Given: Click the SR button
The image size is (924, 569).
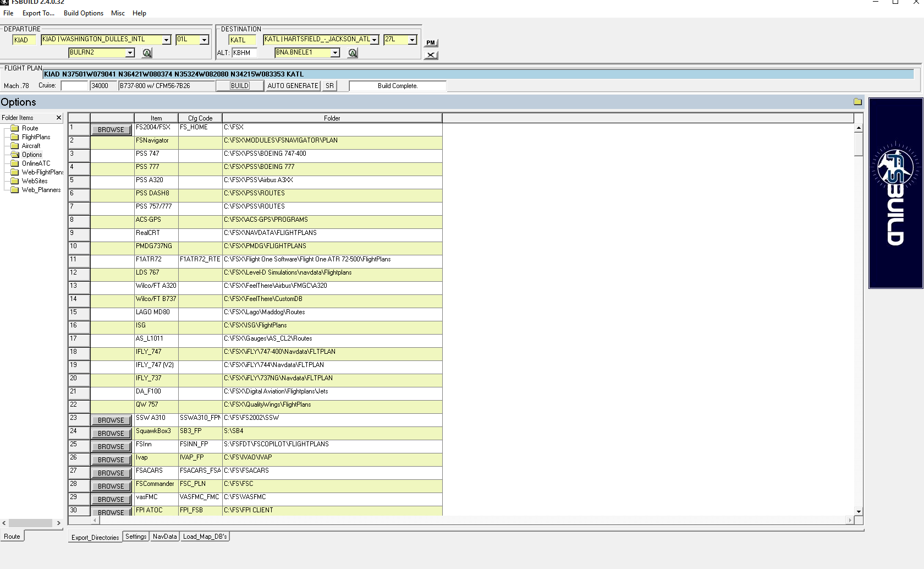Looking at the screenshot, I should pyautogui.click(x=329, y=86).
